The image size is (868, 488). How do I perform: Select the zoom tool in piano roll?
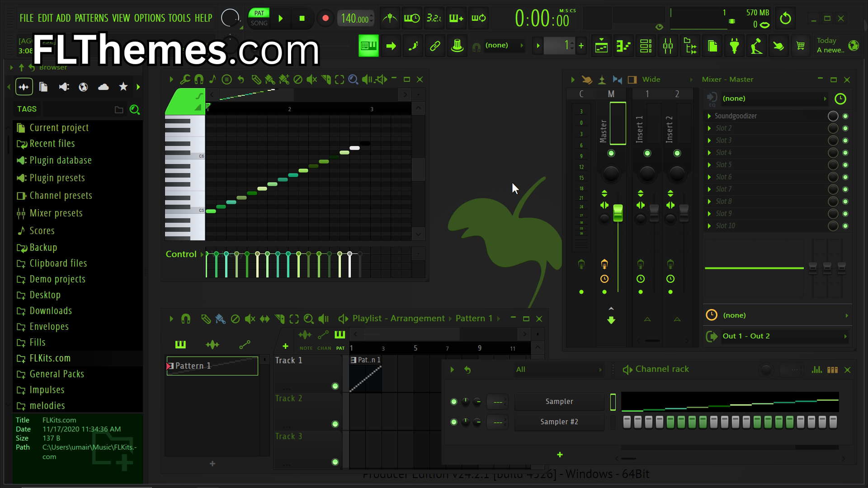click(x=353, y=80)
